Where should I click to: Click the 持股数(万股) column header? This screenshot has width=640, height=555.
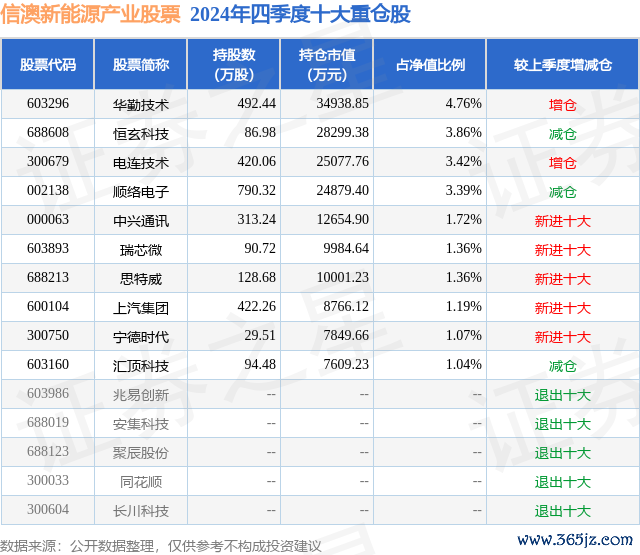point(234,64)
